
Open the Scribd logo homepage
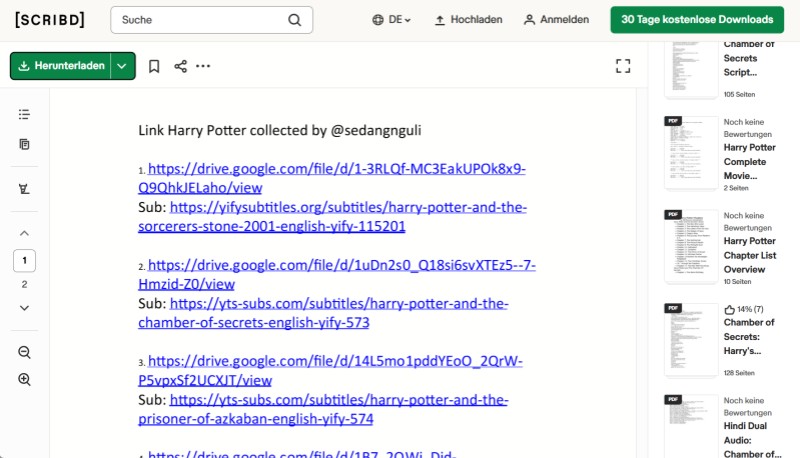50,20
